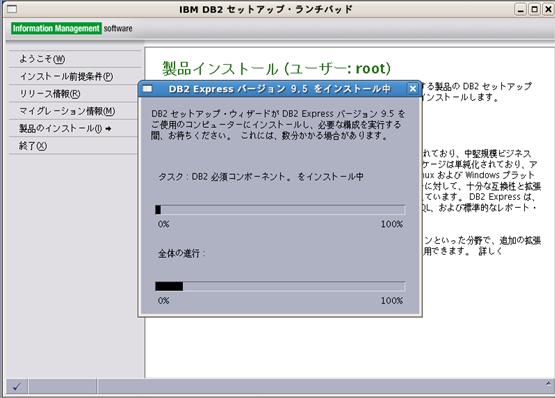
Task: Maximize the IBM DB2 launchpad window
Action: tap(534, 9)
